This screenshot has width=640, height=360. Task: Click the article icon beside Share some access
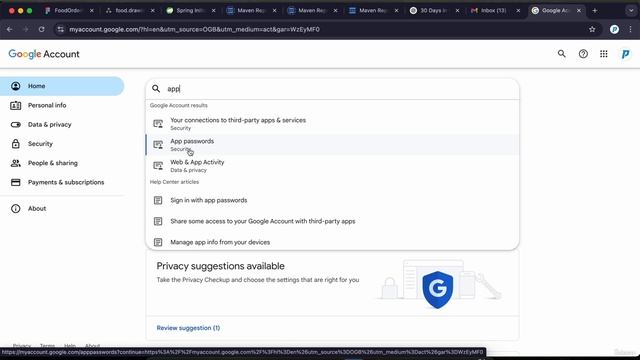coord(158,221)
